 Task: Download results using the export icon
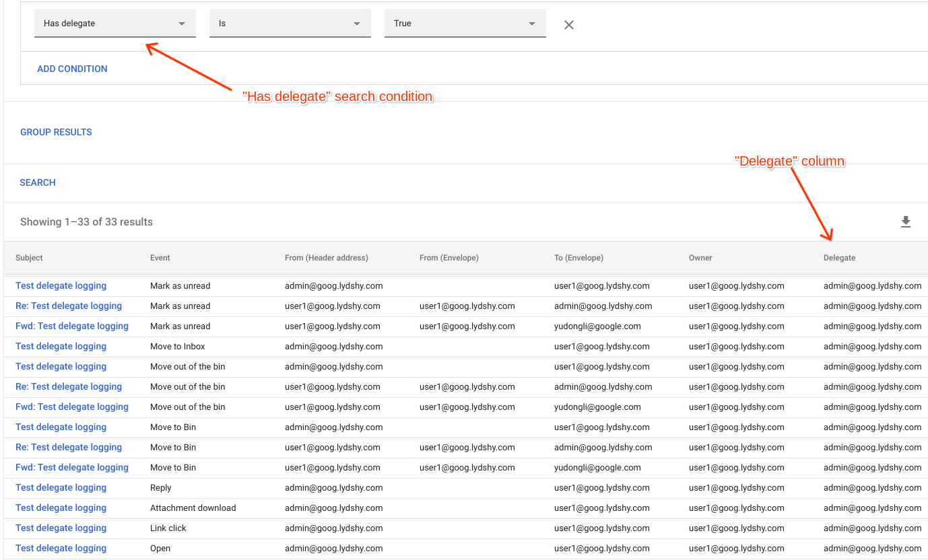tap(906, 222)
